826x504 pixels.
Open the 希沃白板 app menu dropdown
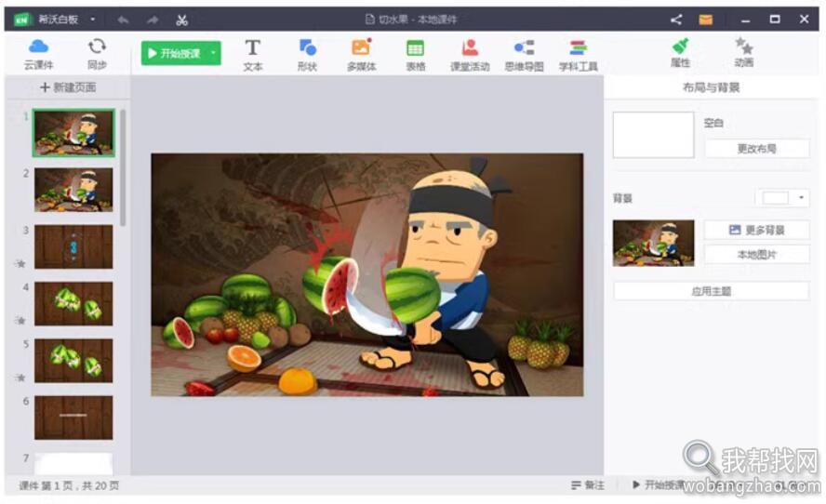93,20
